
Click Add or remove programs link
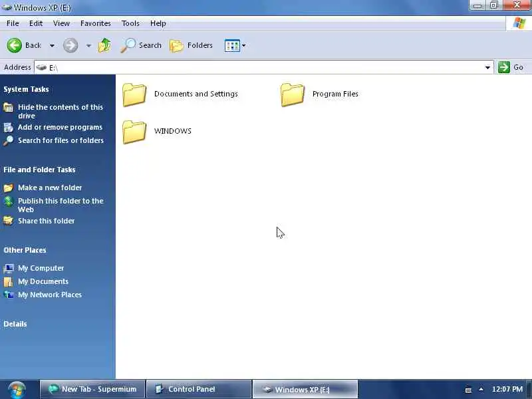point(60,127)
